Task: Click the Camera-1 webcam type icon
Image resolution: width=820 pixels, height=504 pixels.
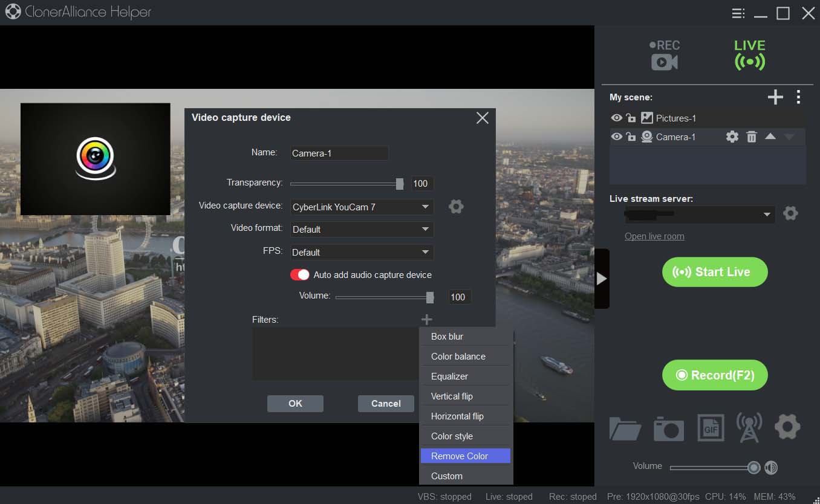Action: tap(646, 137)
